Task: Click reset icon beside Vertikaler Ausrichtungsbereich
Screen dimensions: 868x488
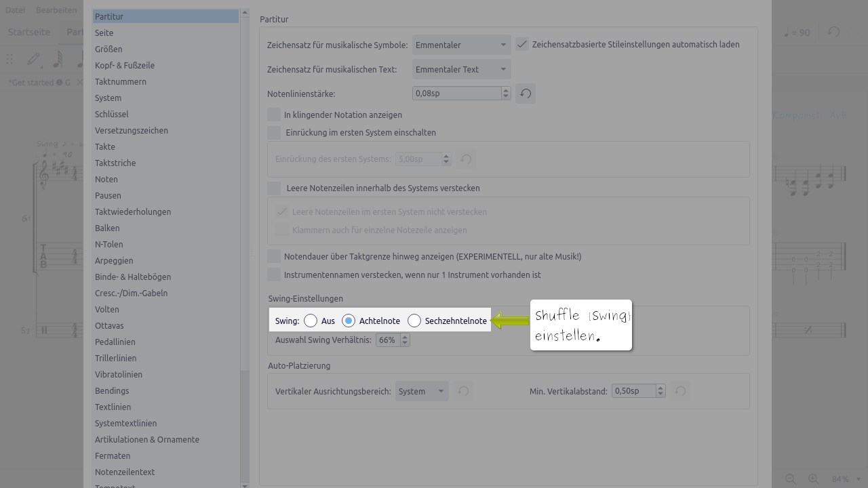Action: (463, 391)
